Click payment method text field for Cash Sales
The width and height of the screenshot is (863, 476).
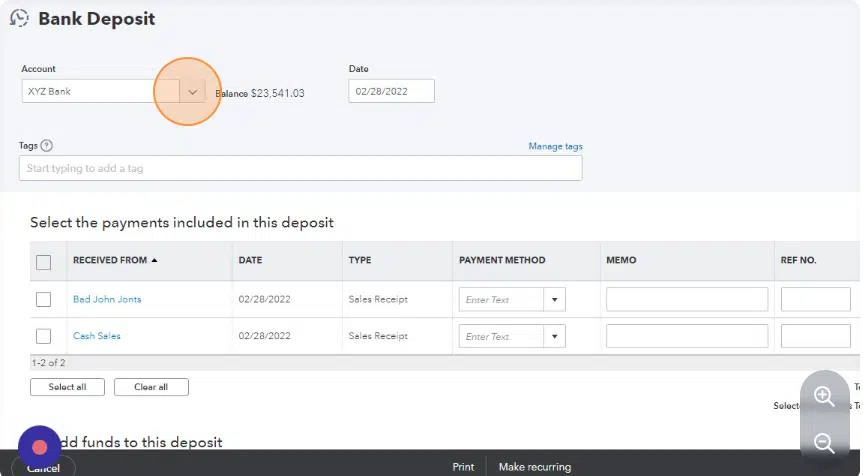pos(501,336)
